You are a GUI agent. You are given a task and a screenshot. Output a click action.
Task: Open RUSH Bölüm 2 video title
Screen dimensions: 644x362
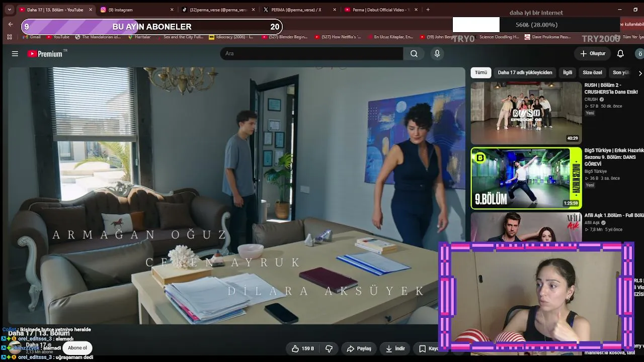coord(611,88)
